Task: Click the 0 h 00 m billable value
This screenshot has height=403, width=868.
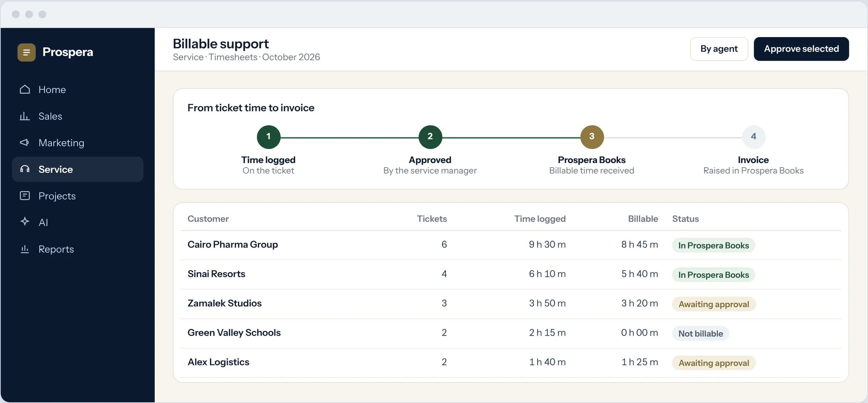Action: (x=640, y=332)
